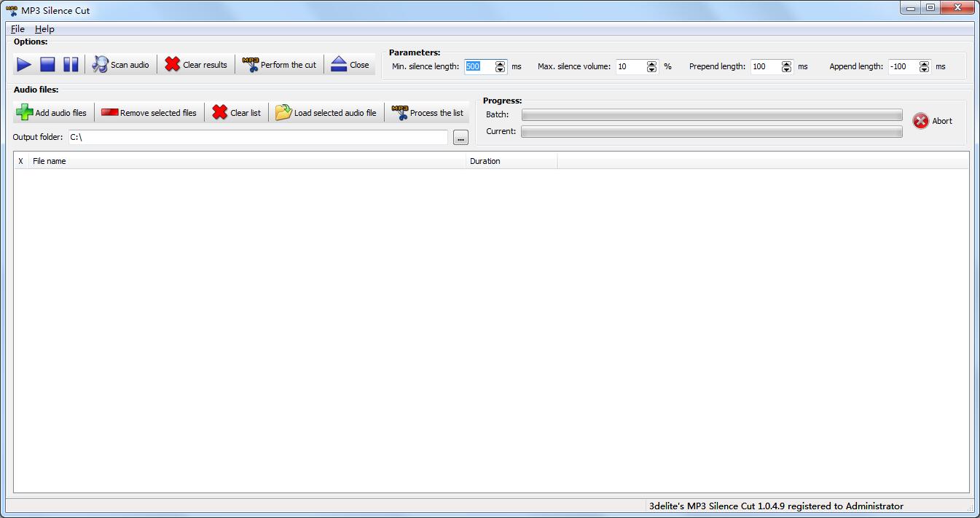Abort the current processing

[933, 121]
